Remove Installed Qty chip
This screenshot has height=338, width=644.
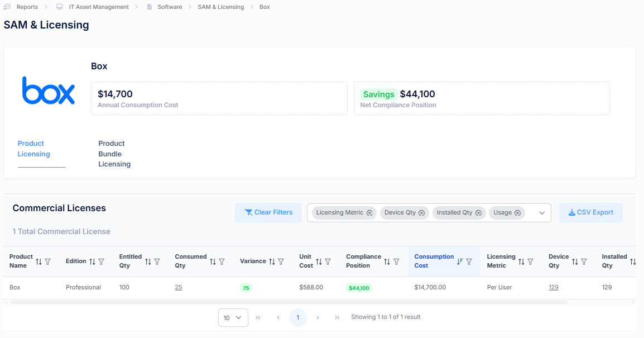pyautogui.click(x=478, y=213)
